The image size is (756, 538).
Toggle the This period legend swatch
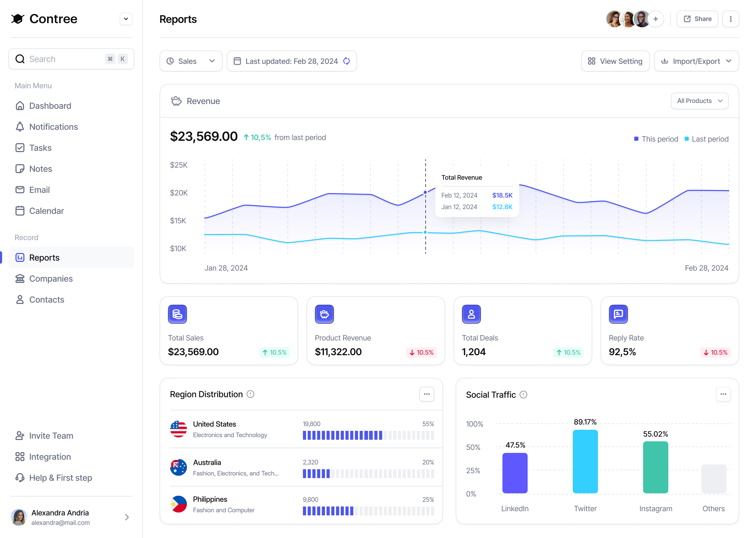click(x=636, y=139)
